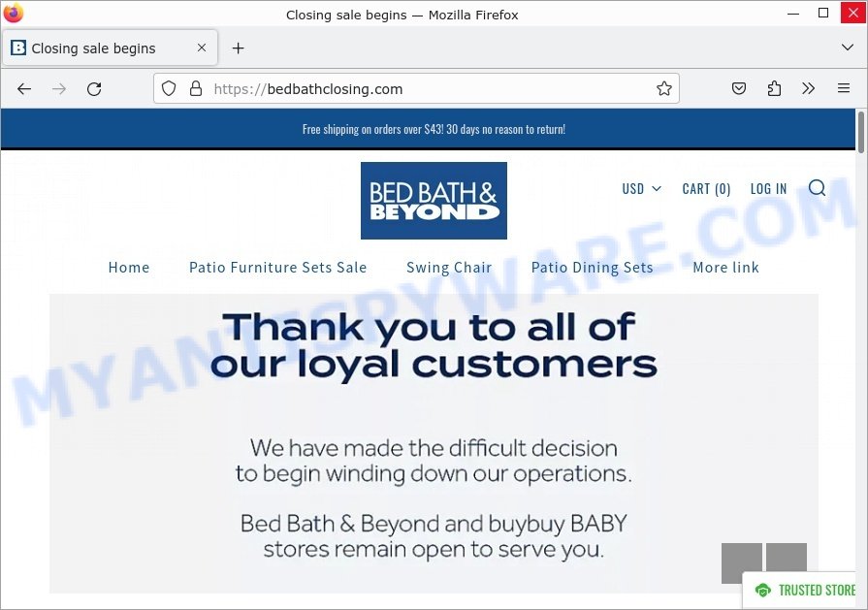Open the Firefox hamburger application menu
Image resolution: width=868 pixels, height=610 pixels.
click(x=843, y=88)
